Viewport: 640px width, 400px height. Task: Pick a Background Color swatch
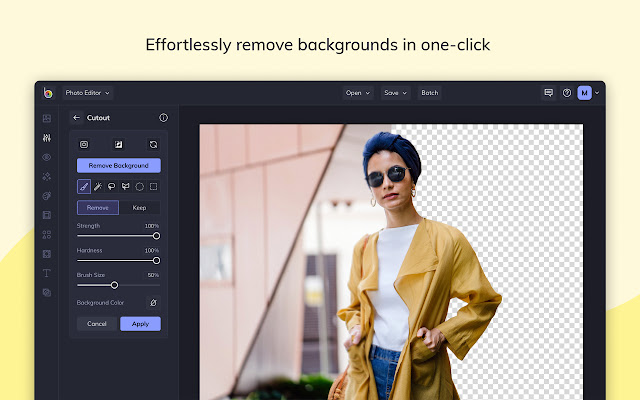point(153,302)
